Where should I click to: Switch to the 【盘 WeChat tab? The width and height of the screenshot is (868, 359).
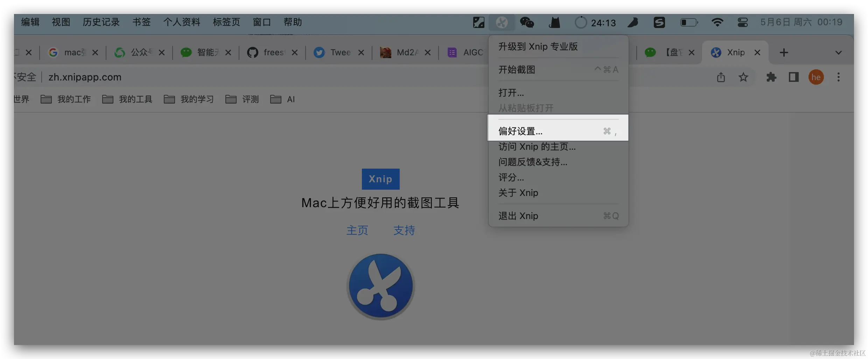coord(668,52)
